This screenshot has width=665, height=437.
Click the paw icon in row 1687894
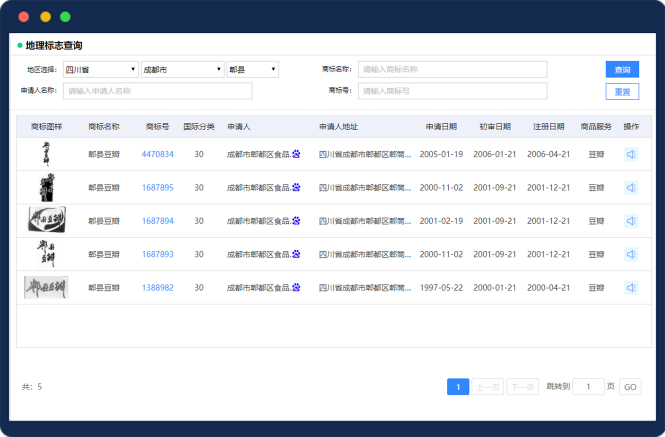[x=296, y=221]
